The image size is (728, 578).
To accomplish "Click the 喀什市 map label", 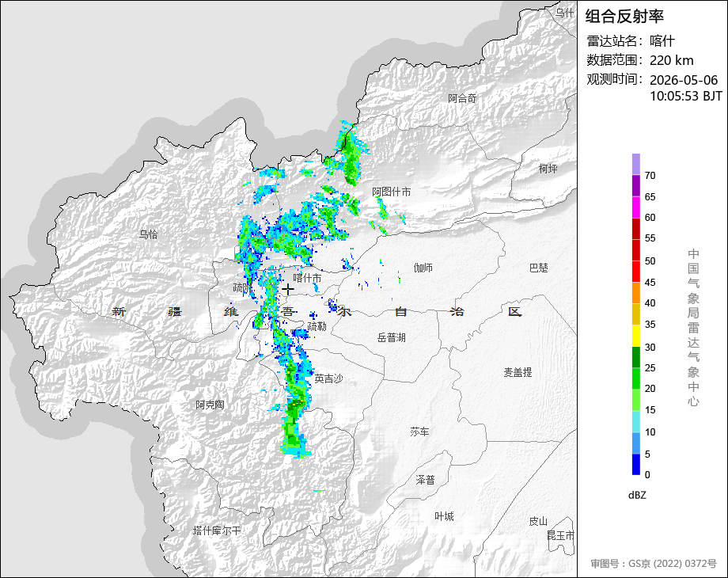I will pyautogui.click(x=307, y=278).
